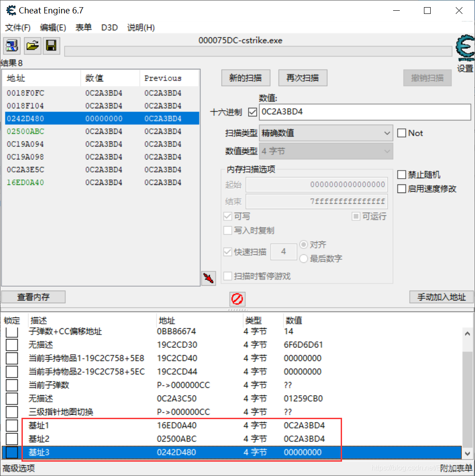Open the 编辑(E) menu
The width and height of the screenshot is (475, 476).
pos(53,28)
